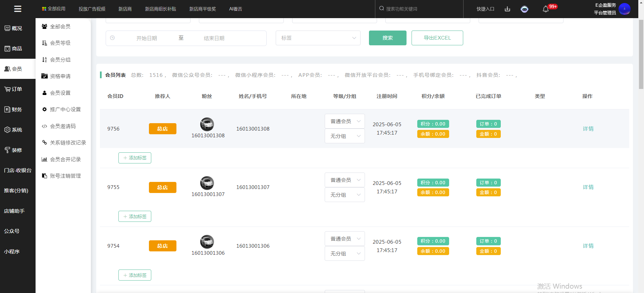The height and width of the screenshot is (293, 644).
Task: Click the green 搜索 button
Action: 387,38
